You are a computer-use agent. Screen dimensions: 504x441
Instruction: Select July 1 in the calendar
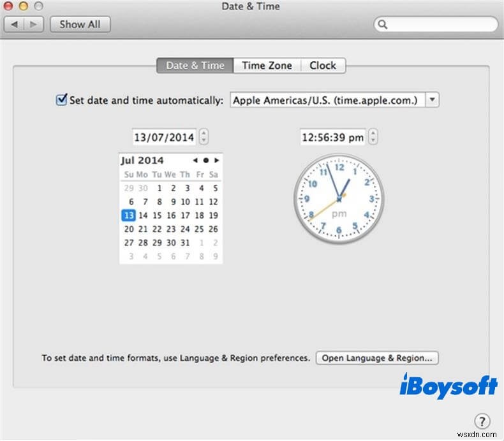(159, 188)
